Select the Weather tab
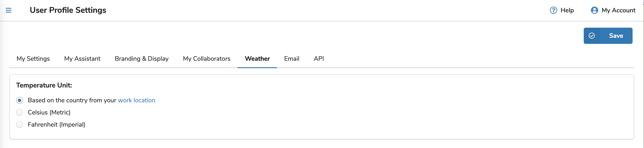Screen dimensions: 644x148 [x=257, y=59]
